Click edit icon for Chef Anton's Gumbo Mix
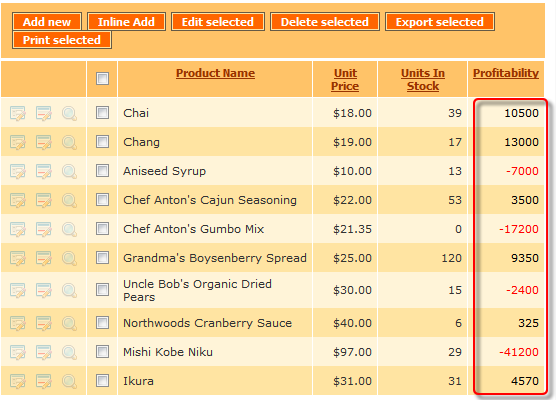The image size is (556, 400). (18, 229)
